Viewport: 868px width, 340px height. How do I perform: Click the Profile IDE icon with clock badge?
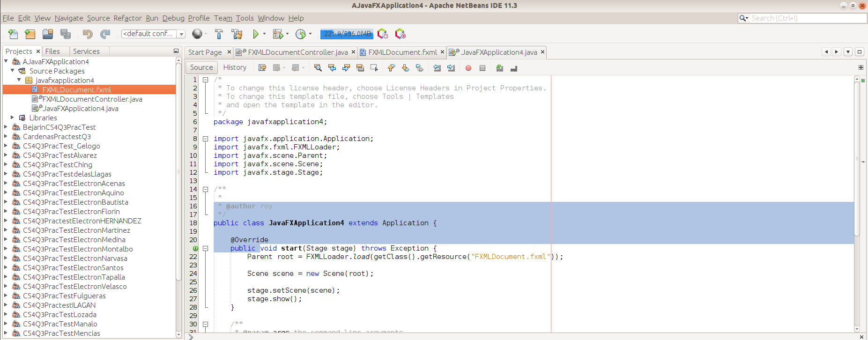[x=383, y=34]
